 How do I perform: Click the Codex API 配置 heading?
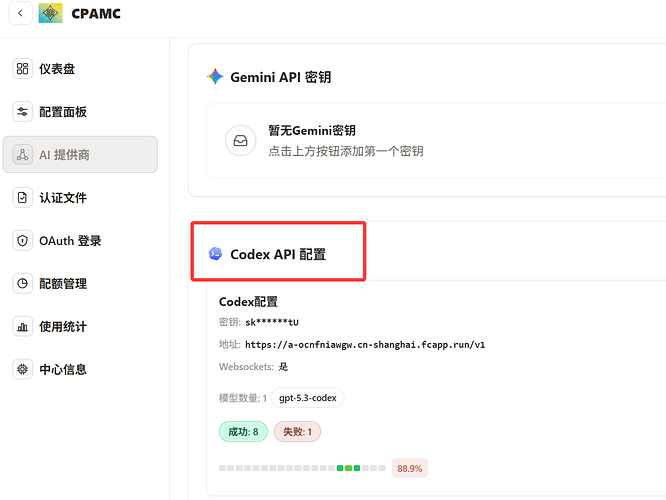(278, 254)
